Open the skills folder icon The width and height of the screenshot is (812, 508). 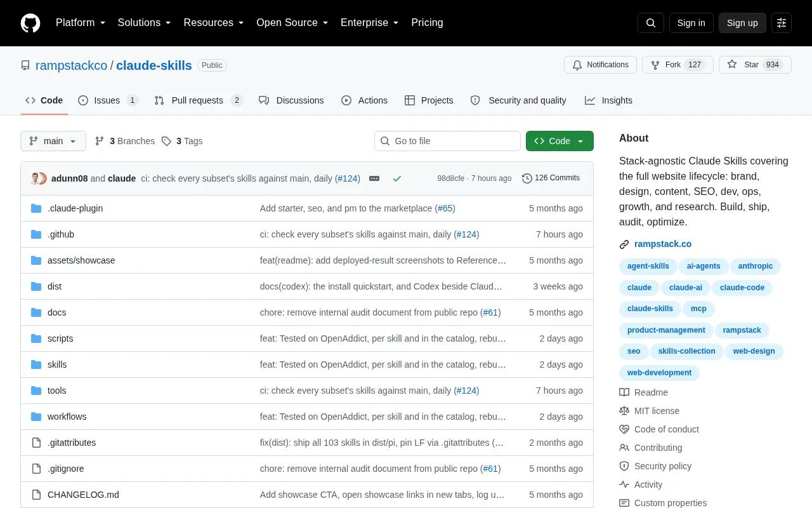(36, 364)
